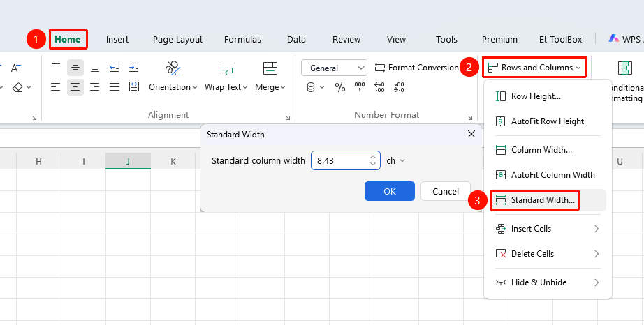Open the Et ToolBox tab
Image resolution: width=644 pixels, height=325 pixels.
click(x=560, y=39)
